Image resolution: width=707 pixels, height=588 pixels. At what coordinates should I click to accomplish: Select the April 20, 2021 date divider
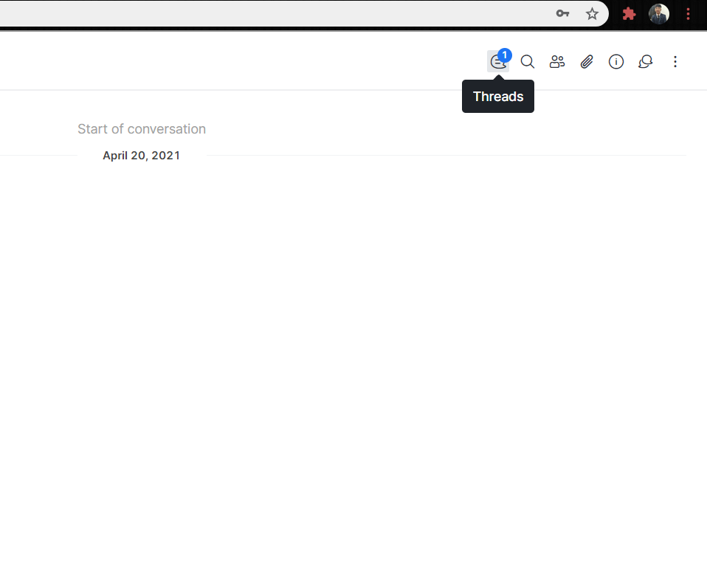tap(141, 155)
